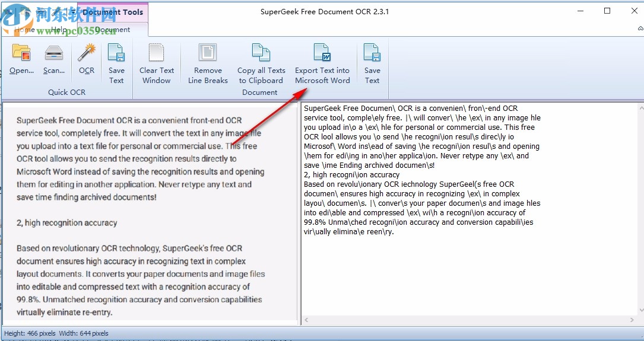The image size is (644, 341).
Task: Click scroll up arrow of OCR text pane
Action: pyautogui.click(x=640, y=108)
